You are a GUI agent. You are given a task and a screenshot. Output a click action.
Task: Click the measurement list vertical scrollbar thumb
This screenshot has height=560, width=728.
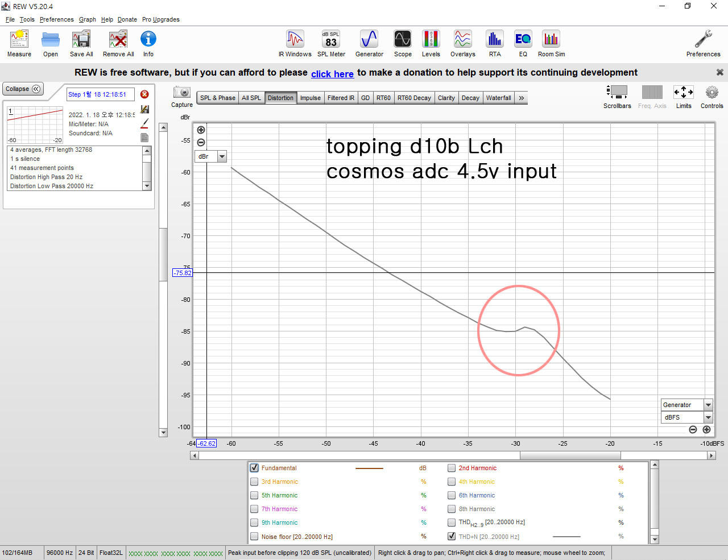[x=163, y=254]
